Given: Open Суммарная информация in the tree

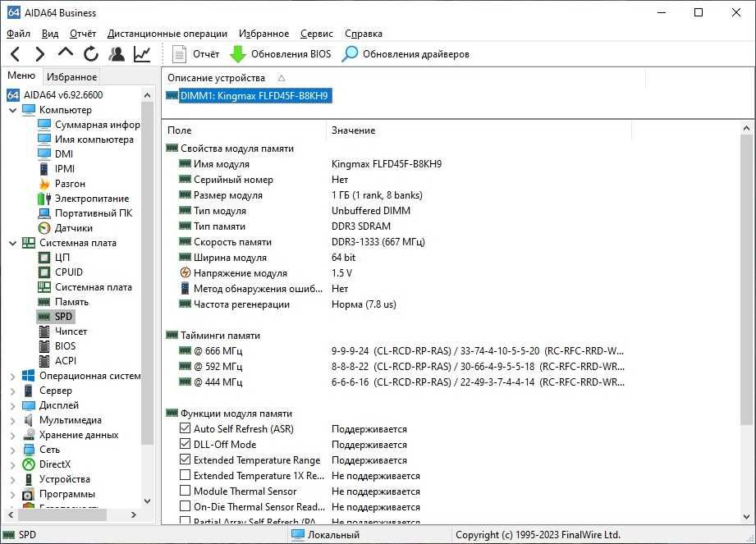Looking at the screenshot, I should (98, 125).
